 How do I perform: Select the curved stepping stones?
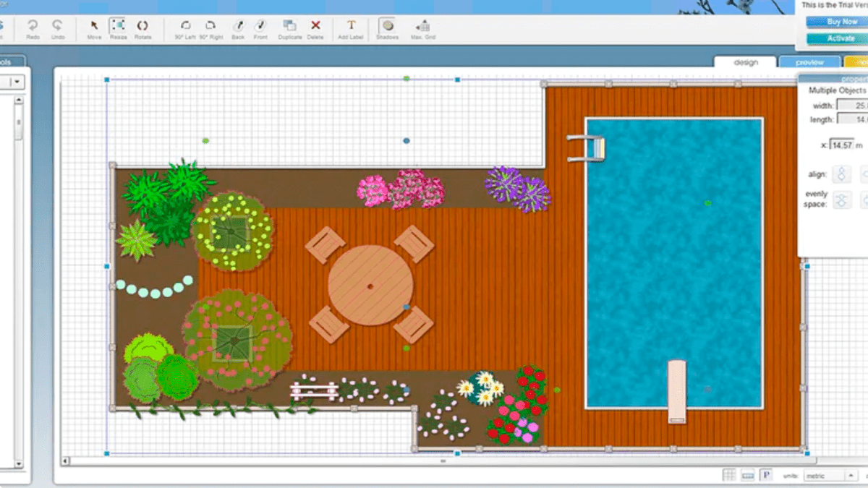tap(154, 287)
